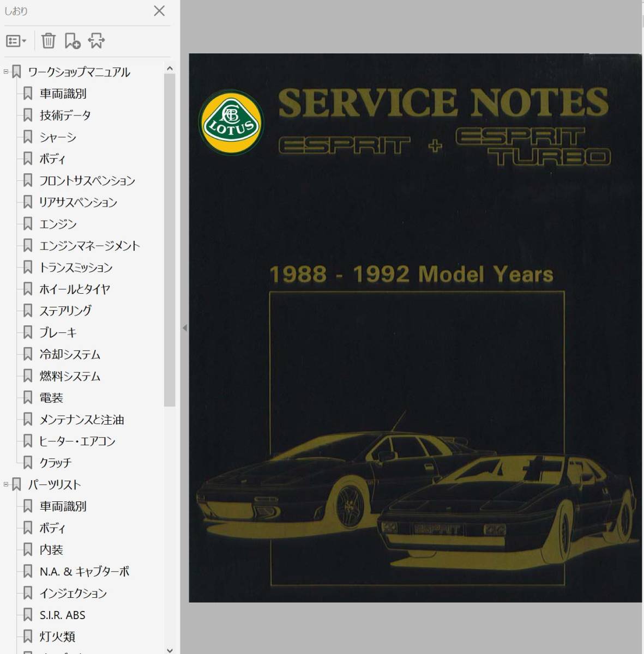The width and height of the screenshot is (644, 654).
Task: Click bookmark icon beside 冷却システム
Action: pyautogui.click(x=28, y=354)
